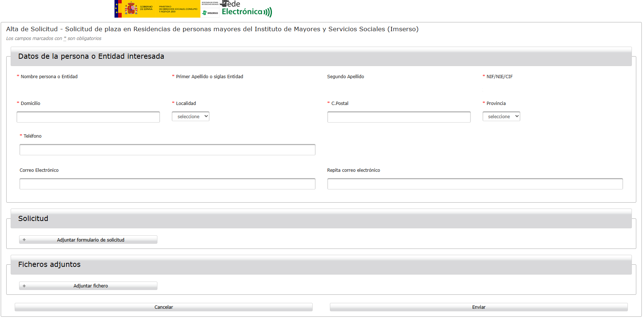The image size is (644, 319).
Task: Click the EU flag stars emblem
Action: click(x=117, y=8)
